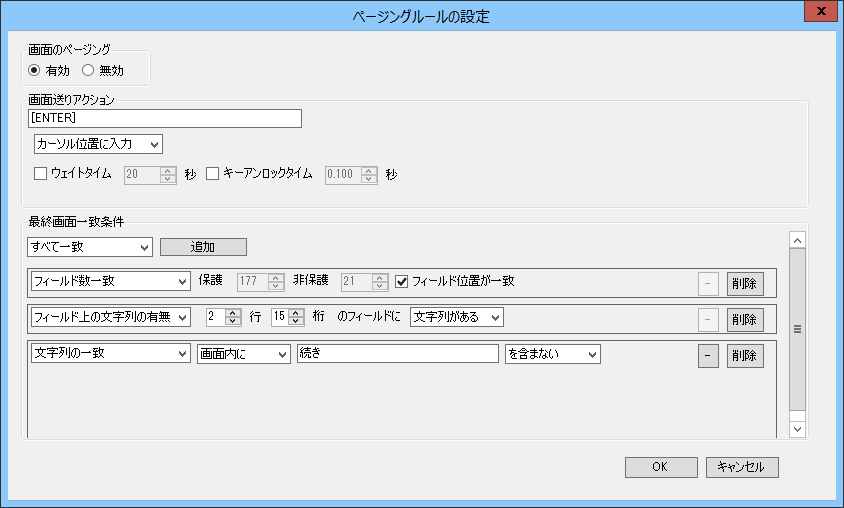The width and height of the screenshot is (844, 508).
Task: Delete the 文字列の一致 condition row
Action: tap(745, 356)
